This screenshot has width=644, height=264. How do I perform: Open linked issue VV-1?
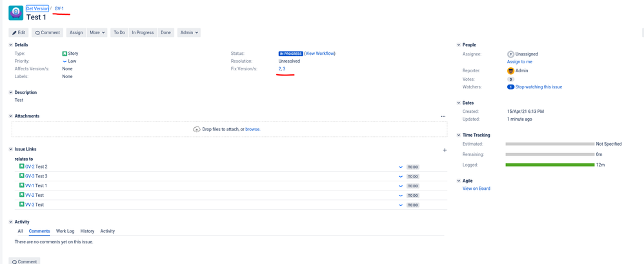(x=30, y=186)
